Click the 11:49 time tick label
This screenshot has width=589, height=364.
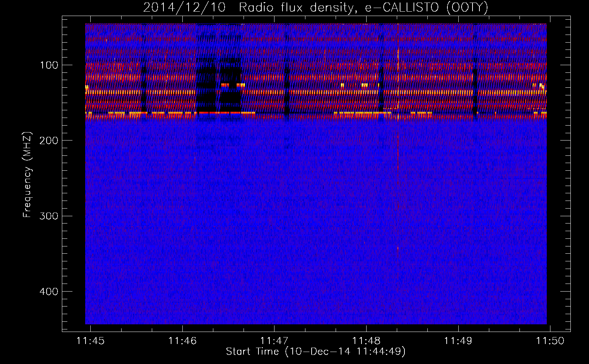coord(458,341)
